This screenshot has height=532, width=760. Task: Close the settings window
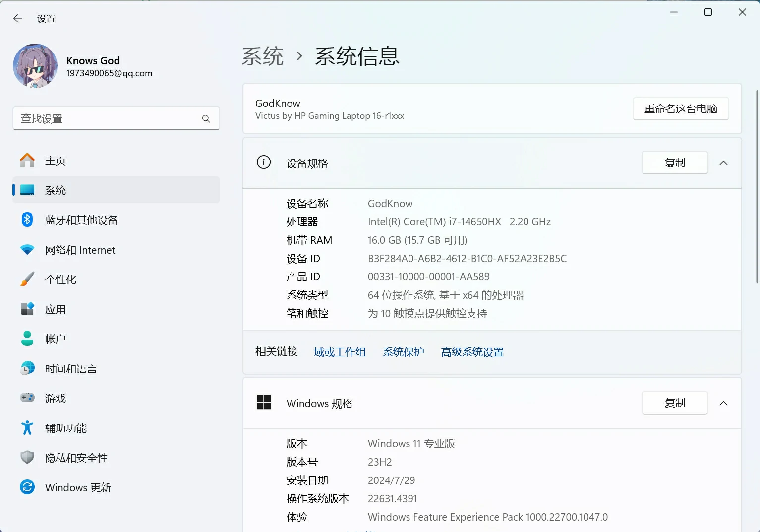[x=742, y=12]
